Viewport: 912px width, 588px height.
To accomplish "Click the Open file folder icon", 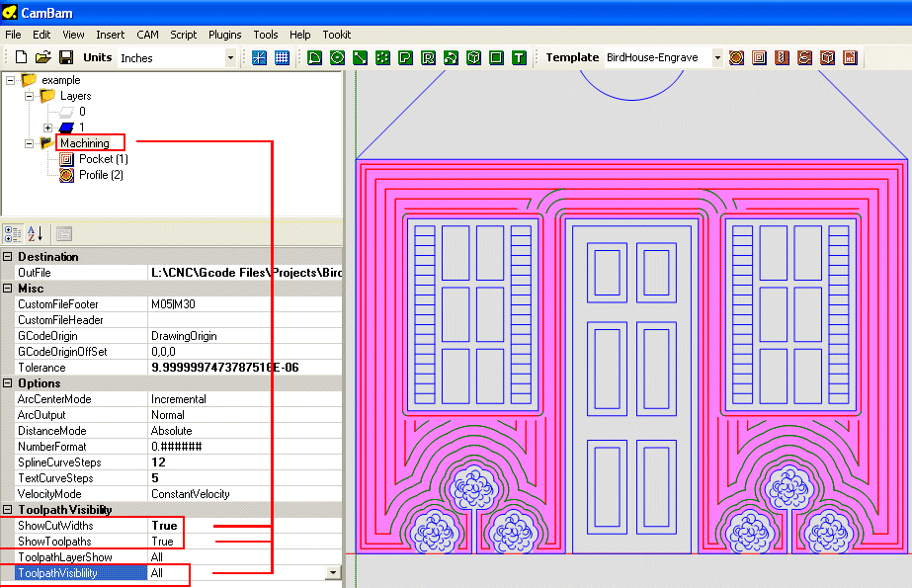I will [42, 57].
